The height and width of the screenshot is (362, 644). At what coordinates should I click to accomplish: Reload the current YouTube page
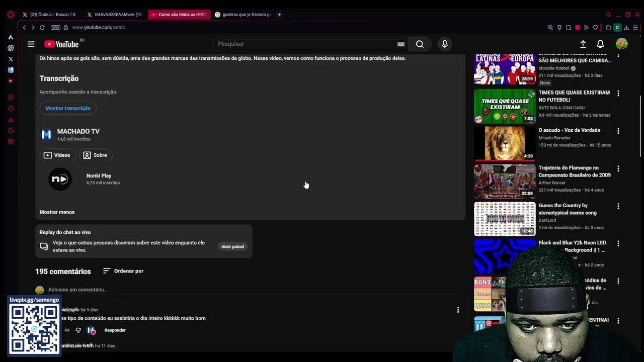(x=42, y=28)
